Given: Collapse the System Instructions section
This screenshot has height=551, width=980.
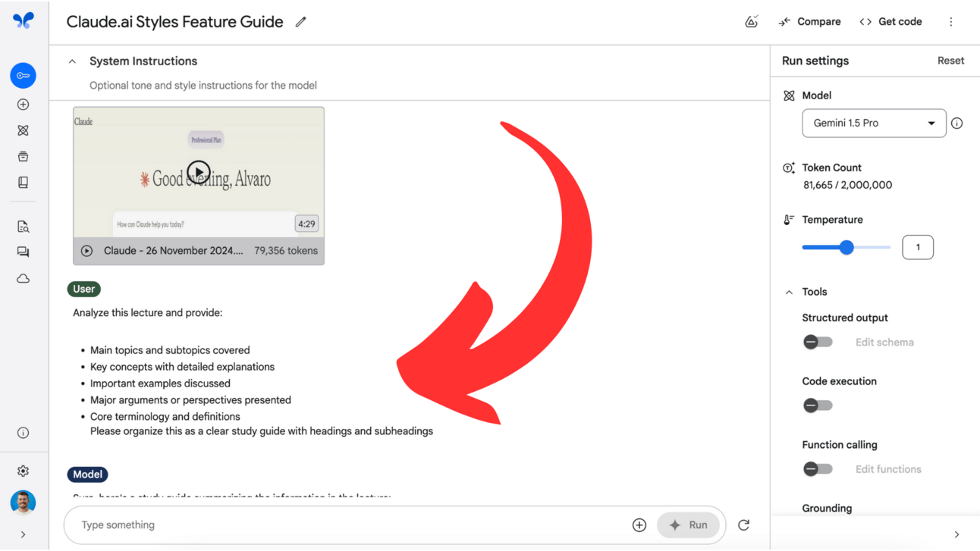Looking at the screenshot, I should click(72, 61).
